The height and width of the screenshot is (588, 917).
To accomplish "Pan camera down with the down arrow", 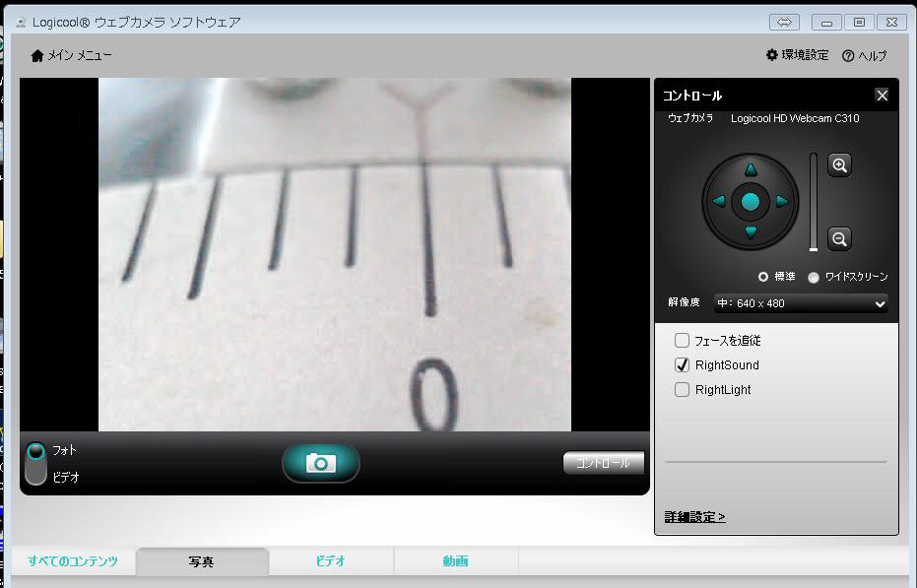I will point(751,232).
